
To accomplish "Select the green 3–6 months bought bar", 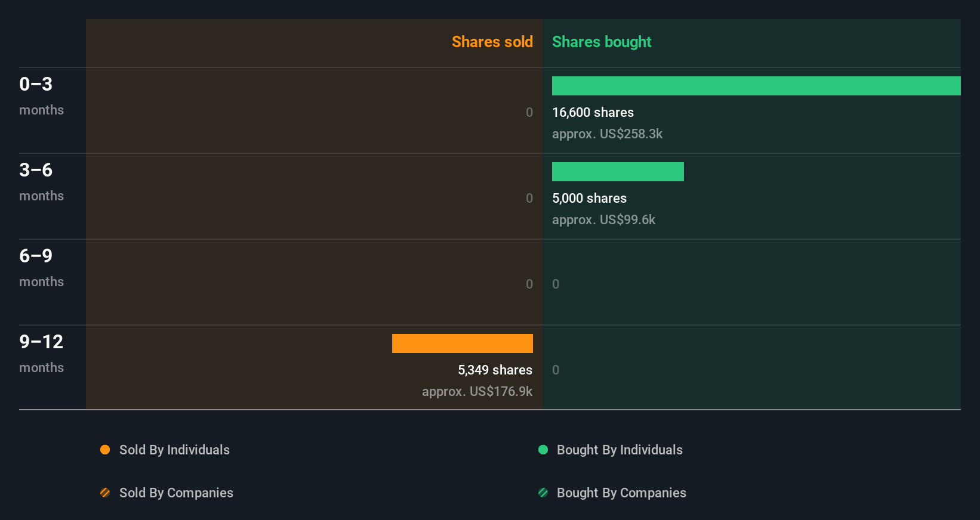I will click(x=618, y=172).
